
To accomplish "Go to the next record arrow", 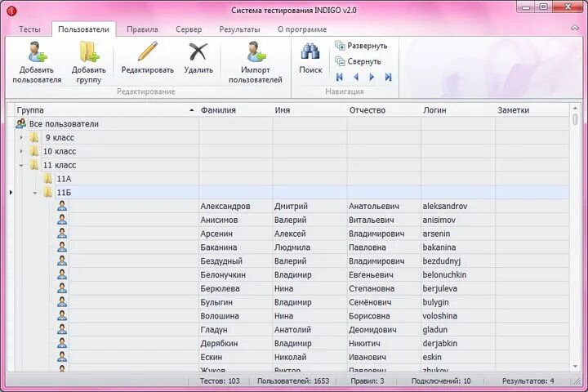I will click(372, 77).
